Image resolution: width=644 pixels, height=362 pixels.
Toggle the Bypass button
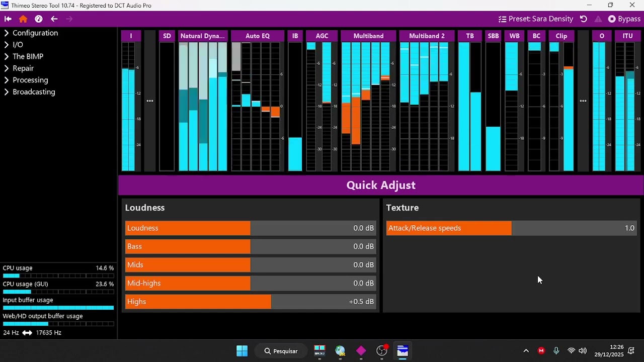click(x=624, y=19)
